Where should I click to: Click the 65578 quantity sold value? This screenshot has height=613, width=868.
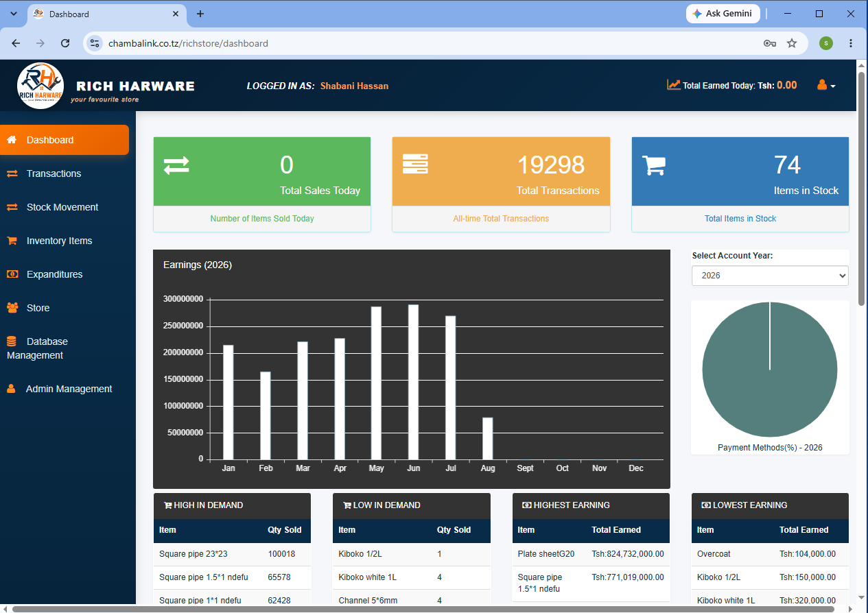pyautogui.click(x=279, y=577)
